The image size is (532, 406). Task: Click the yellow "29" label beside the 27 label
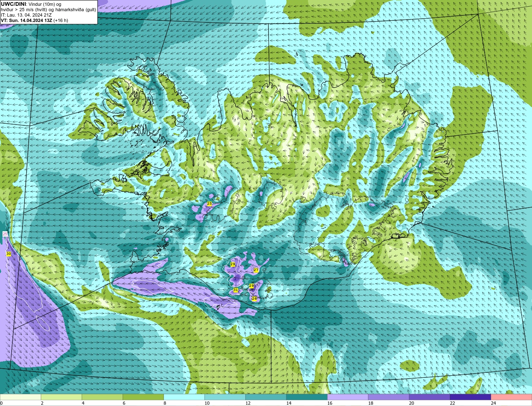coord(233,264)
